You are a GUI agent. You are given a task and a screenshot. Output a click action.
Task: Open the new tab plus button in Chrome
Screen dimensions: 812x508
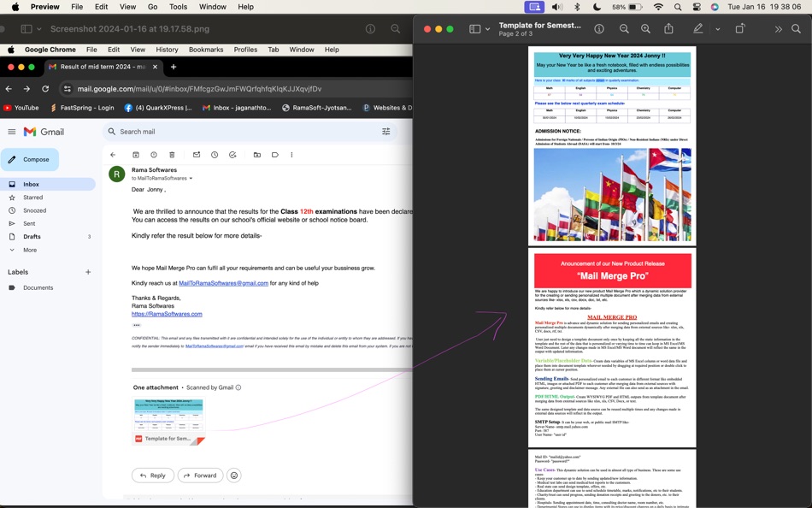[174, 67]
